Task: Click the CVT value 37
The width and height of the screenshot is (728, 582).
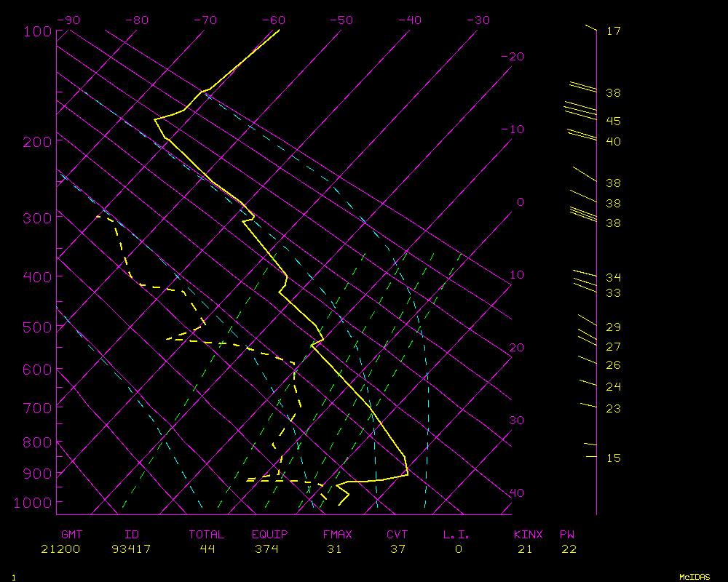Action: pyautogui.click(x=397, y=549)
